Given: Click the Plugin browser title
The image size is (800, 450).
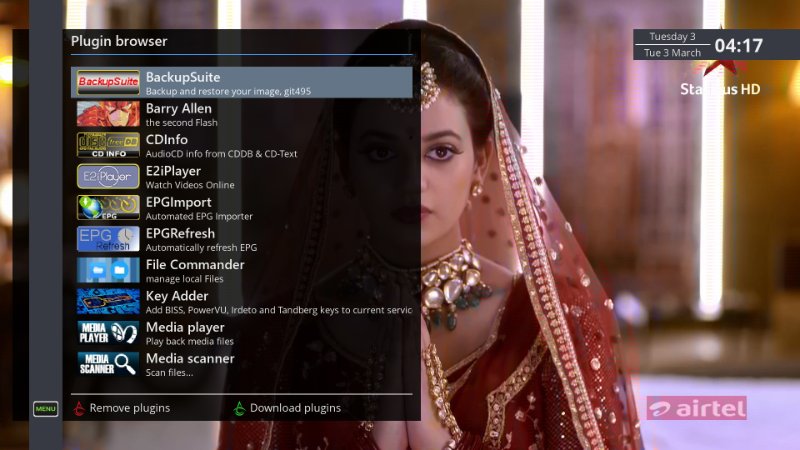Looking at the screenshot, I should pyautogui.click(x=119, y=41).
